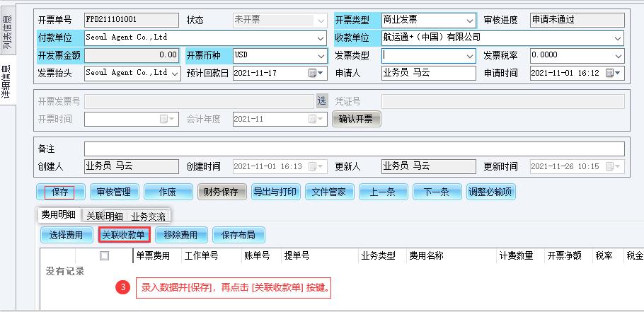Open the 开票币种 USD dropdown
The image size is (644, 312).
pos(321,55)
